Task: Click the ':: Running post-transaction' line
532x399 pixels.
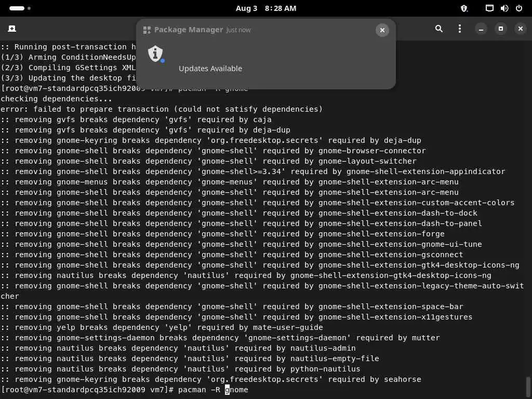Action: (x=68, y=47)
